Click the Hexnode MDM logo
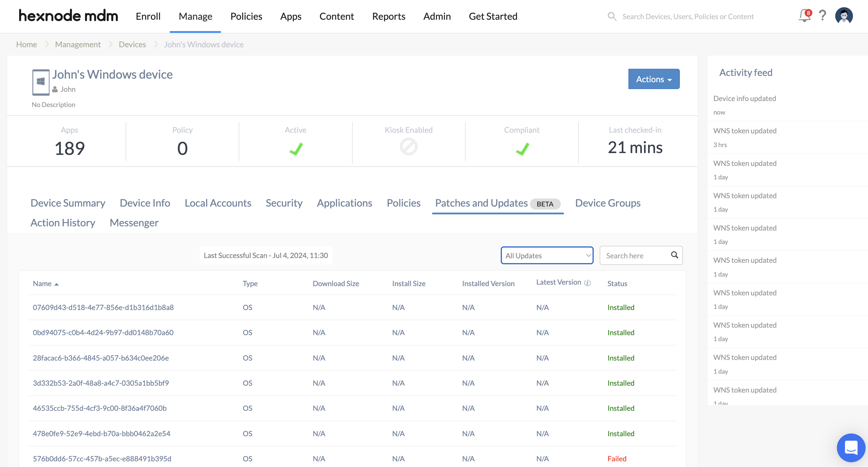 tap(68, 16)
